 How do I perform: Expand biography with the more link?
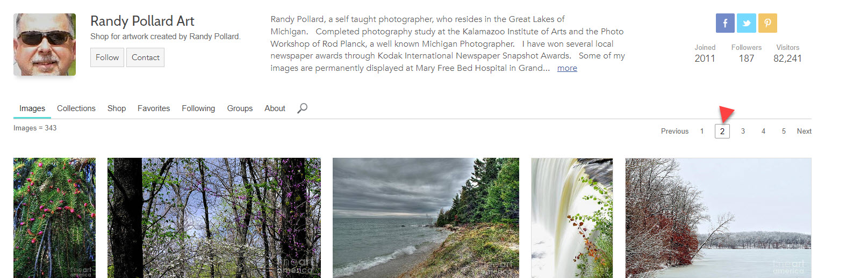click(x=567, y=68)
